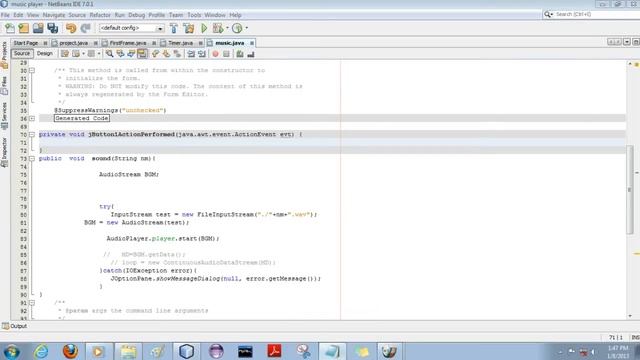The width and height of the screenshot is (640, 360).
Task: Toggle highlight search in editor toolbar
Action: [x=142, y=54]
